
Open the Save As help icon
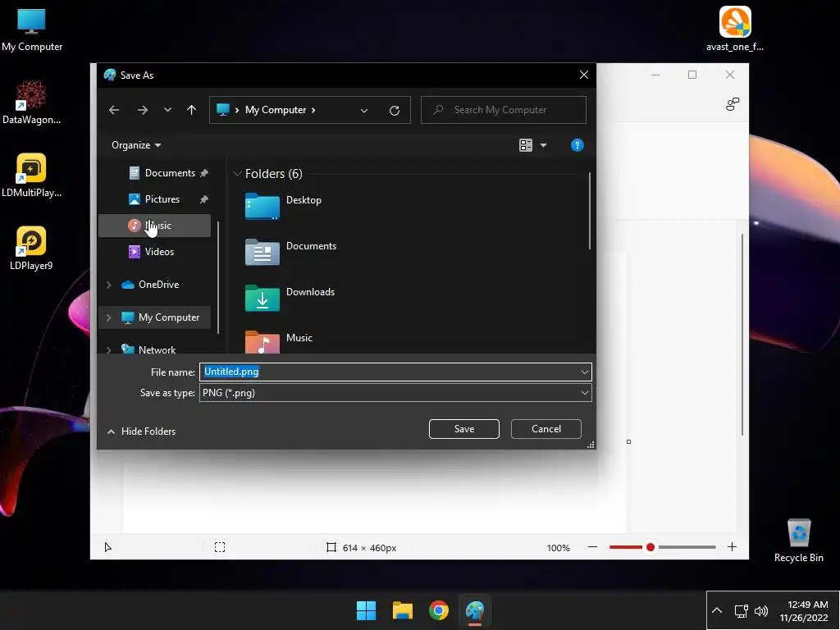(577, 145)
